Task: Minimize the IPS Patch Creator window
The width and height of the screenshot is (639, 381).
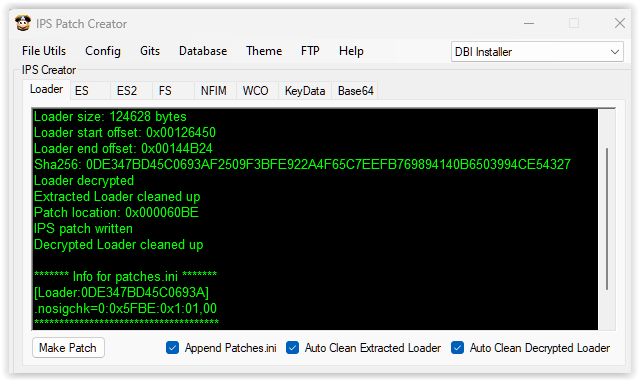Action: coord(529,24)
